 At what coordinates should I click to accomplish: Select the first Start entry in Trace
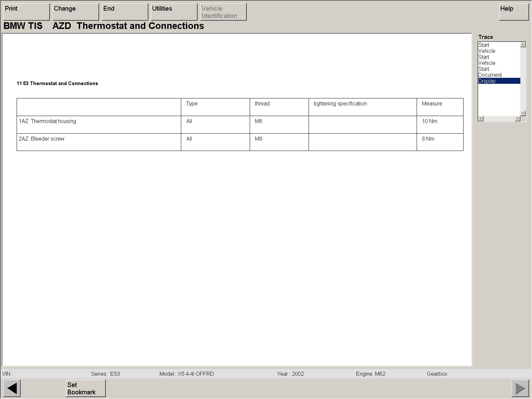[x=483, y=45]
